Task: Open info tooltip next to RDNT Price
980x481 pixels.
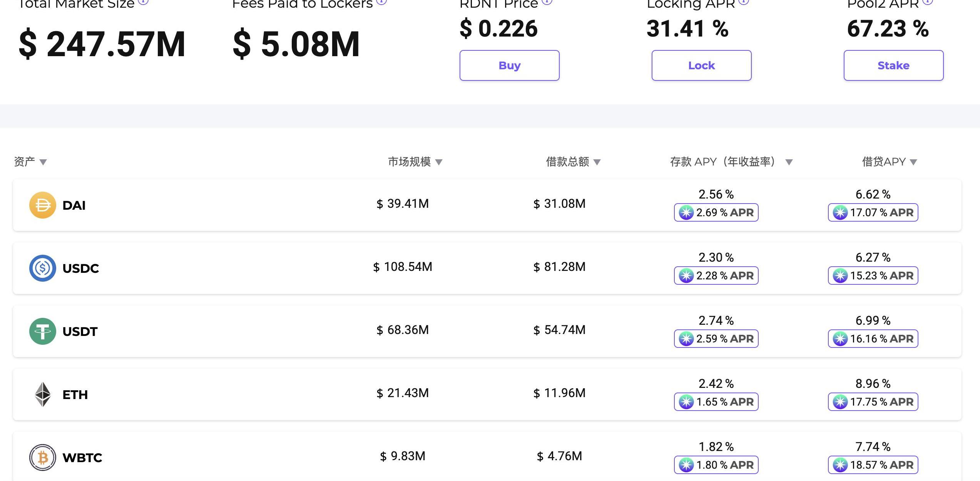Action: 547,2
